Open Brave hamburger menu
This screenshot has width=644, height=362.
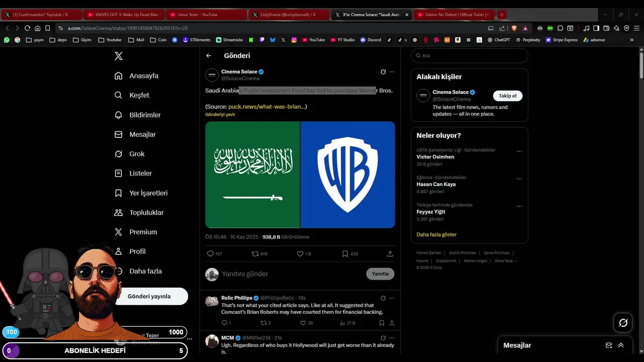[x=636, y=28]
